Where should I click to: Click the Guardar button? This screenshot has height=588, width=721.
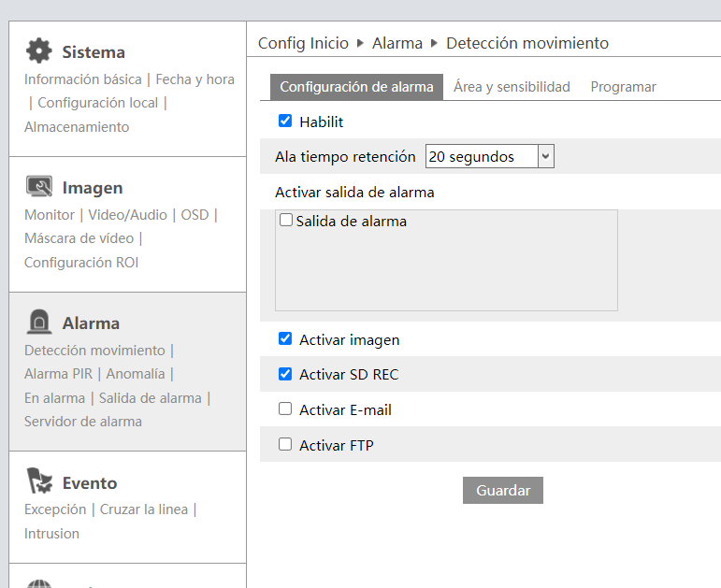(x=502, y=490)
